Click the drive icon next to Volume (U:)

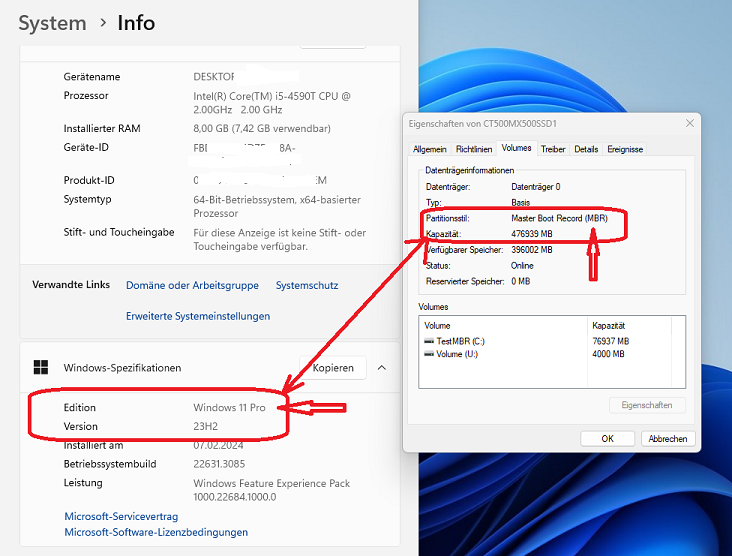pyautogui.click(x=429, y=354)
